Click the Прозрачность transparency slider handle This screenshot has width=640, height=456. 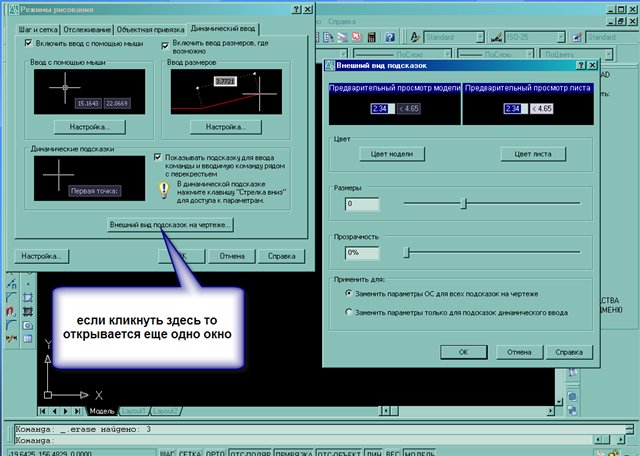click(x=407, y=253)
